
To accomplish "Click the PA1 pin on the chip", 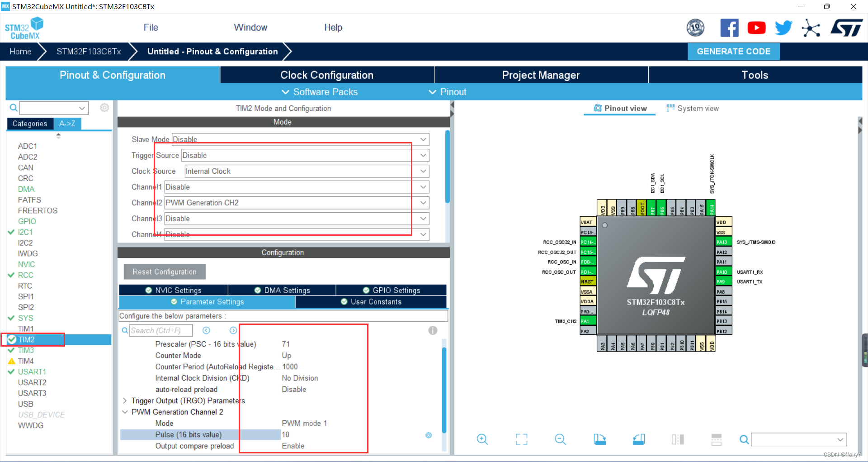I will tap(588, 321).
